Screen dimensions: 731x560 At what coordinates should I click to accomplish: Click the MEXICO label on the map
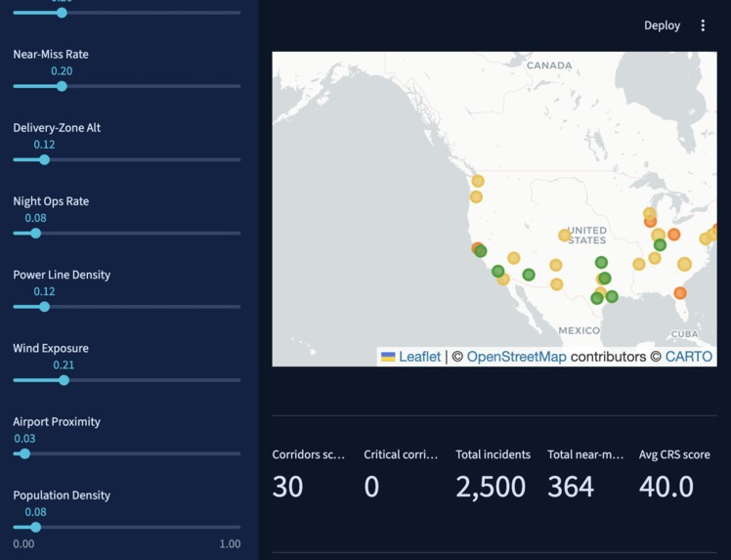coord(579,330)
